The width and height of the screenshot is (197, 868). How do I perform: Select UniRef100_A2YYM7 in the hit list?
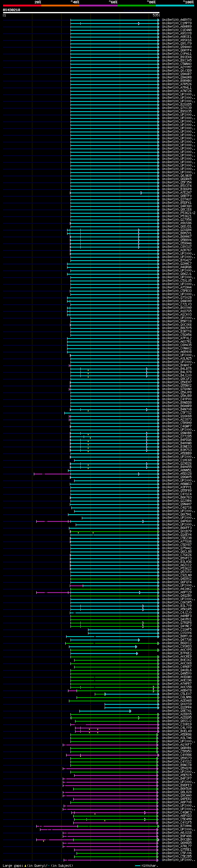(177, 67)
